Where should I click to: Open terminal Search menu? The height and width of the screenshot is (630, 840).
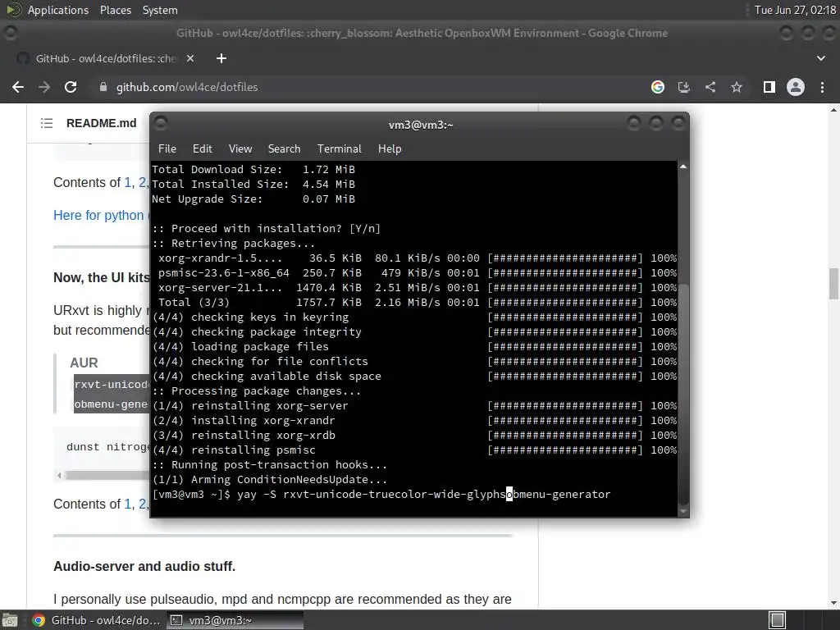284,149
